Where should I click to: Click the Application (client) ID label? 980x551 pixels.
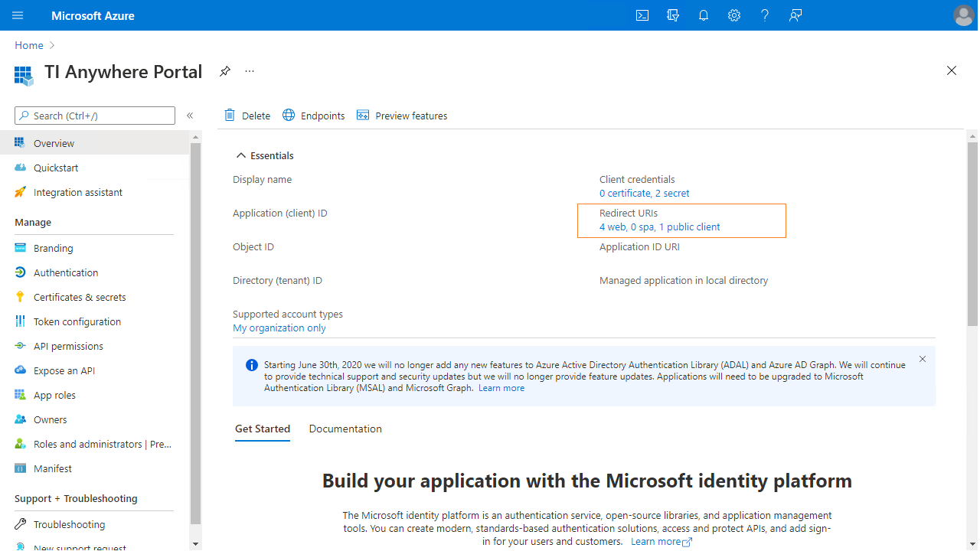click(280, 213)
